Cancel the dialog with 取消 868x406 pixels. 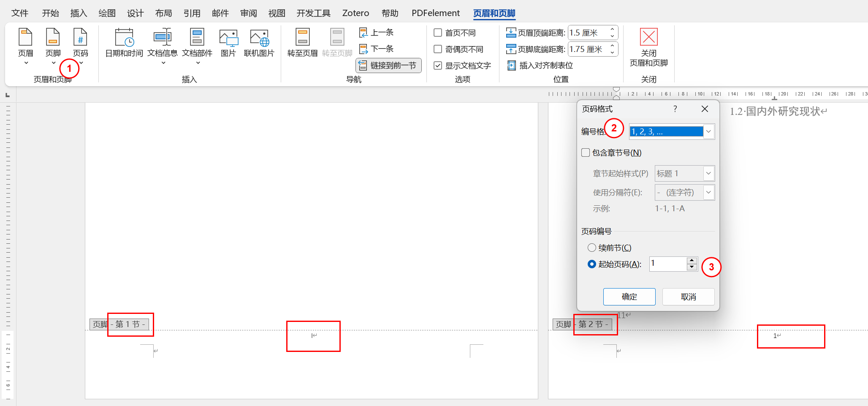(x=689, y=297)
